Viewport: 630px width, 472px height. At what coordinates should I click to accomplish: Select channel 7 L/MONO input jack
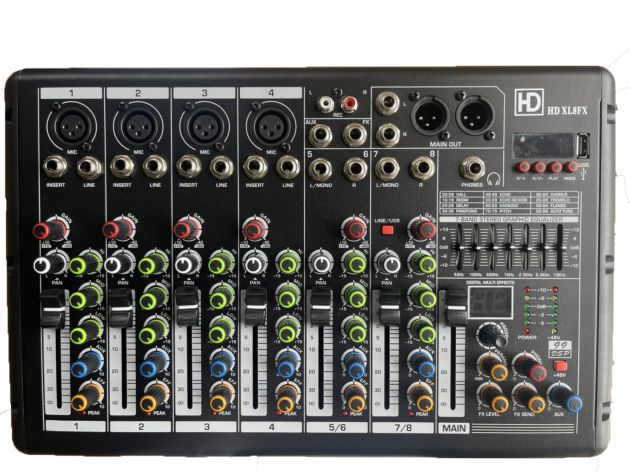tap(387, 169)
